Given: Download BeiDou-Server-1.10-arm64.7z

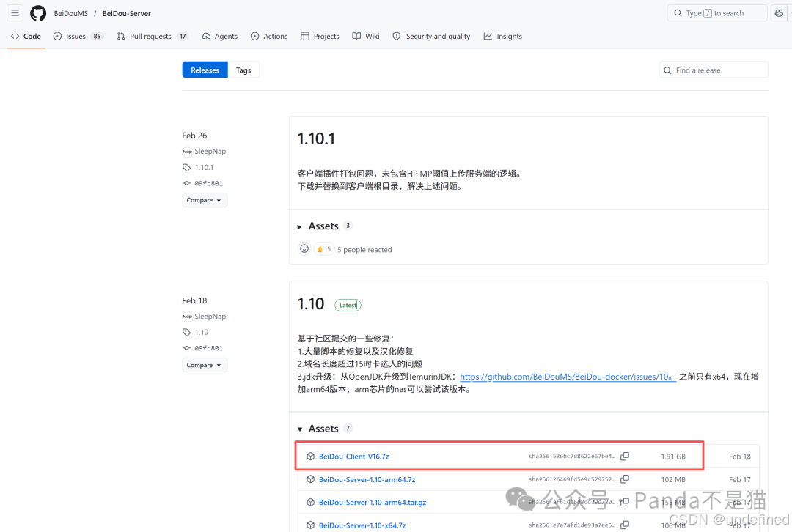Looking at the screenshot, I should (x=367, y=479).
